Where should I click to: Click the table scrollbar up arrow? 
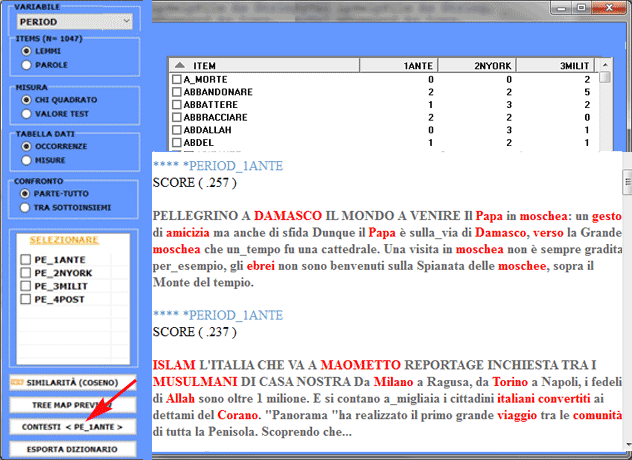605,65
